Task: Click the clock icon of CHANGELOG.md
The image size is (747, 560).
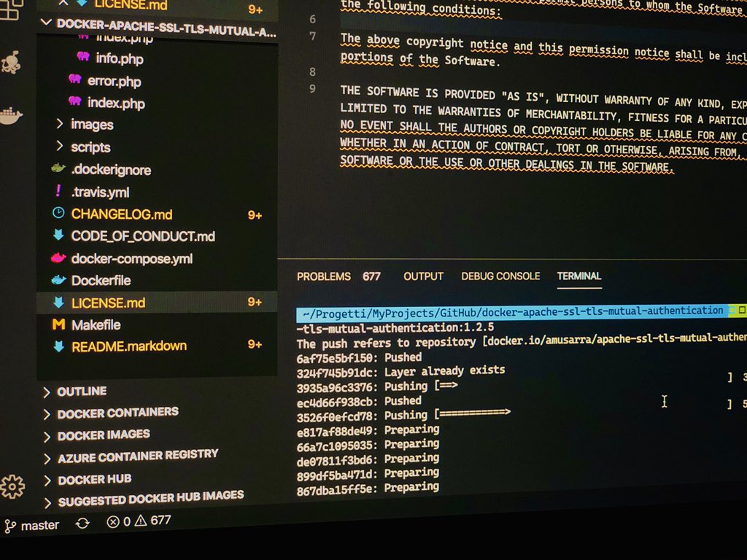Action: 58,213
